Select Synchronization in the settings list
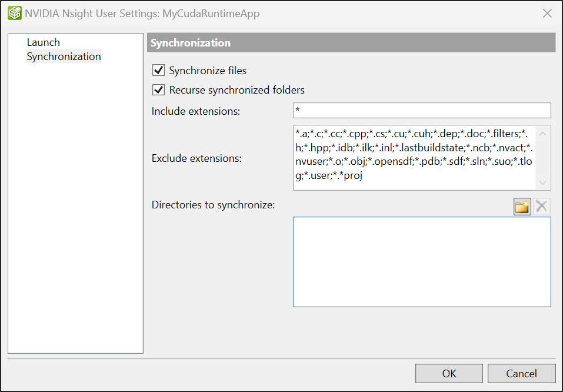The height and width of the screenshot is (392, 563). 64,57
